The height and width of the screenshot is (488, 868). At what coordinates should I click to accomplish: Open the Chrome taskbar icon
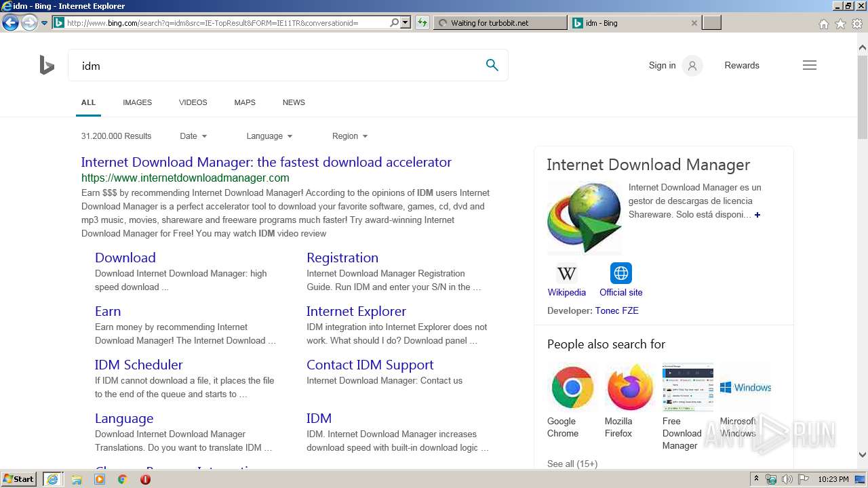tap(122, 479)
